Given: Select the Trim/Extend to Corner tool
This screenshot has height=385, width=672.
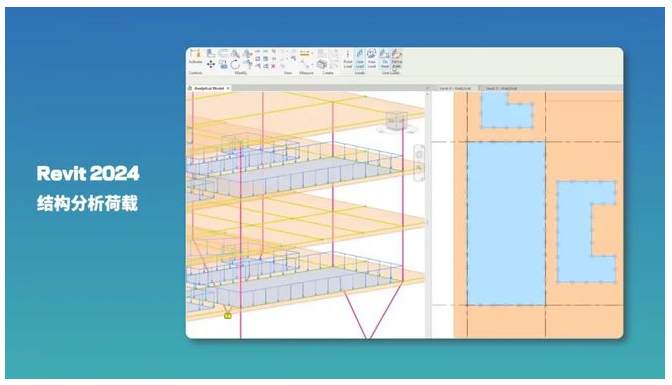Looking at the screenshot, I should click(248, 64).
